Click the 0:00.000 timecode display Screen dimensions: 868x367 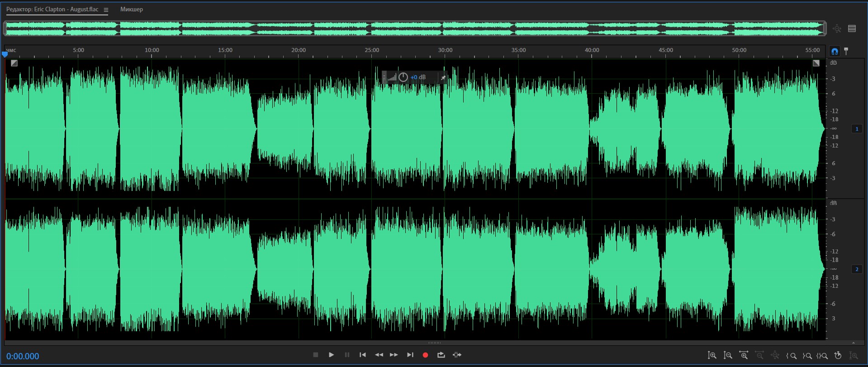pyautogui.click(x=23, y=356)
